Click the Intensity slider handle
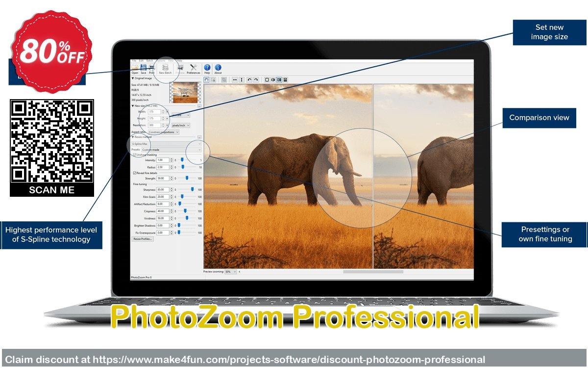The height and width of the screenshot is (368, 588). coord(182,159)
